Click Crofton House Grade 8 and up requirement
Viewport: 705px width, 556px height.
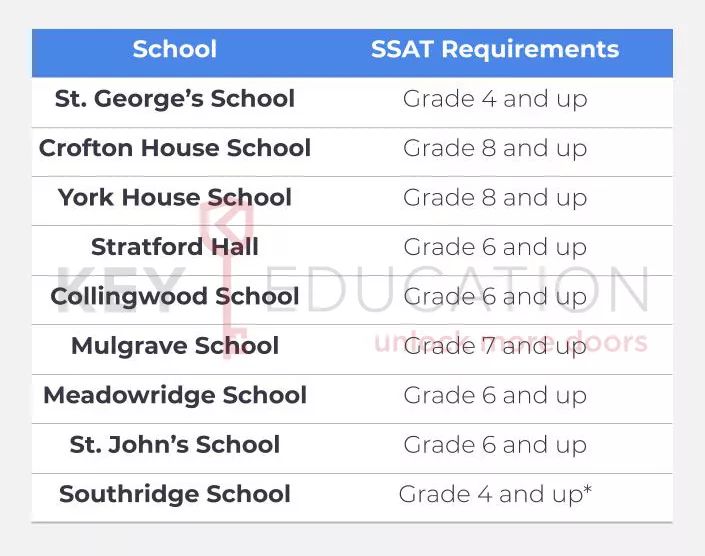495,149
